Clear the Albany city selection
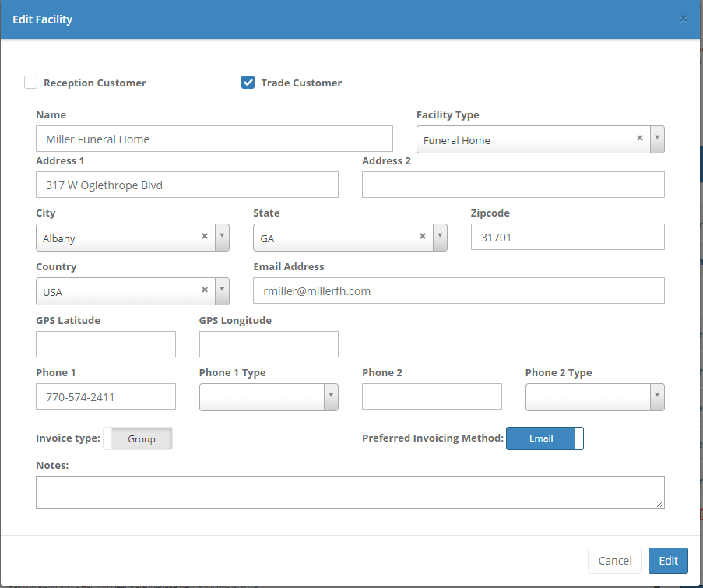703x588 pixels. coord(204,235)
